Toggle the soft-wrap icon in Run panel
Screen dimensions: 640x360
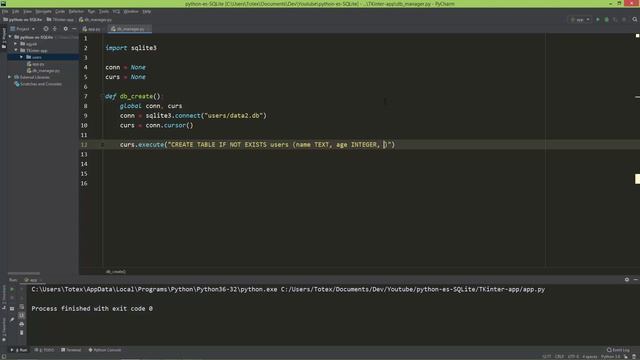pos(22,307)
